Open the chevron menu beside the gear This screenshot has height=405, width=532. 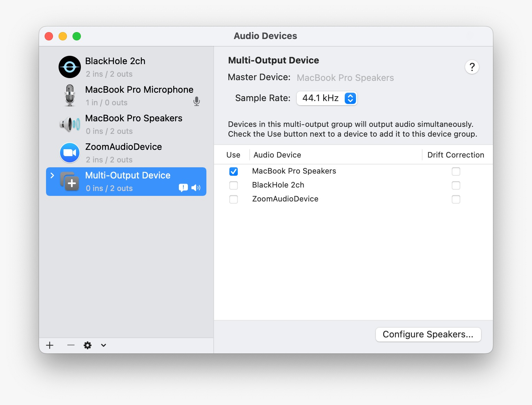104,345
